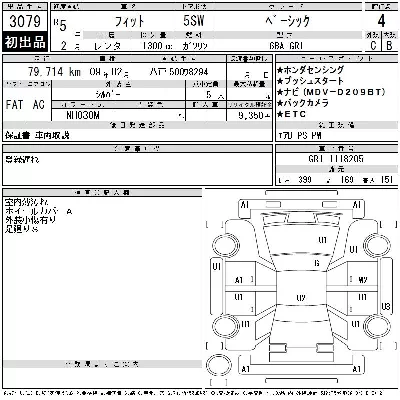
Task: Click the overall grade 4 score
Action: point(381,21)
